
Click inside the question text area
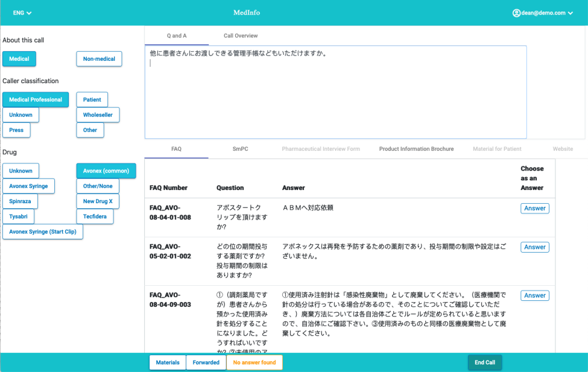coord(335,96)
